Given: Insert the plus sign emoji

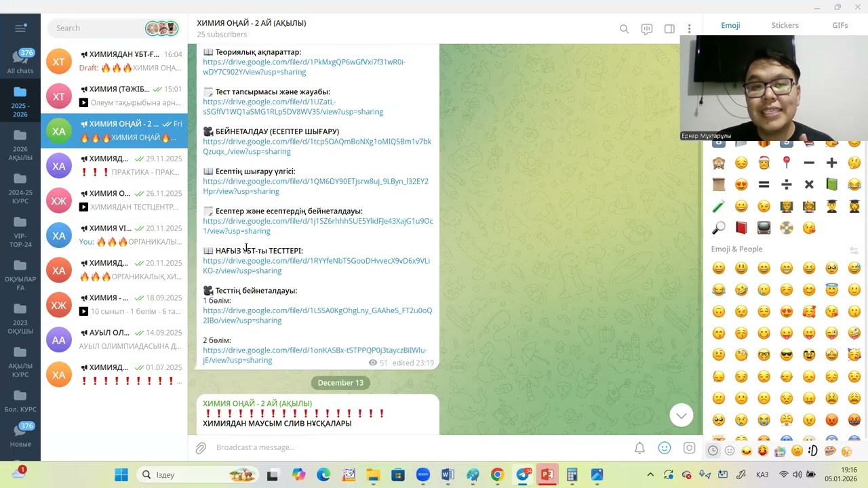Looking at the screenshot, I should click(831, 163).
